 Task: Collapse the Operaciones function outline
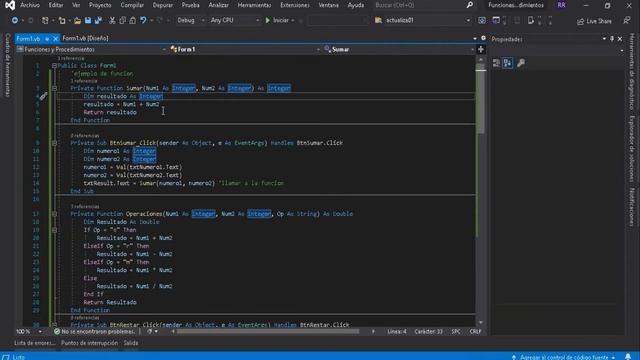[54, 214]
